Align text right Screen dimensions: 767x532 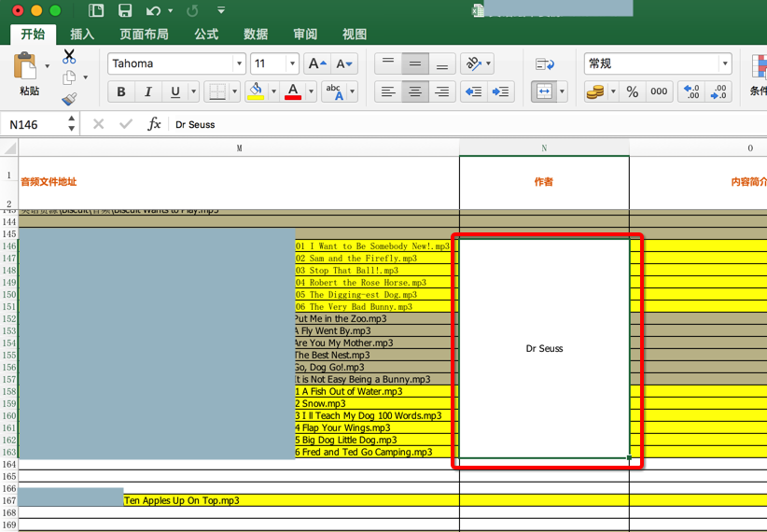tap(442, 91)
